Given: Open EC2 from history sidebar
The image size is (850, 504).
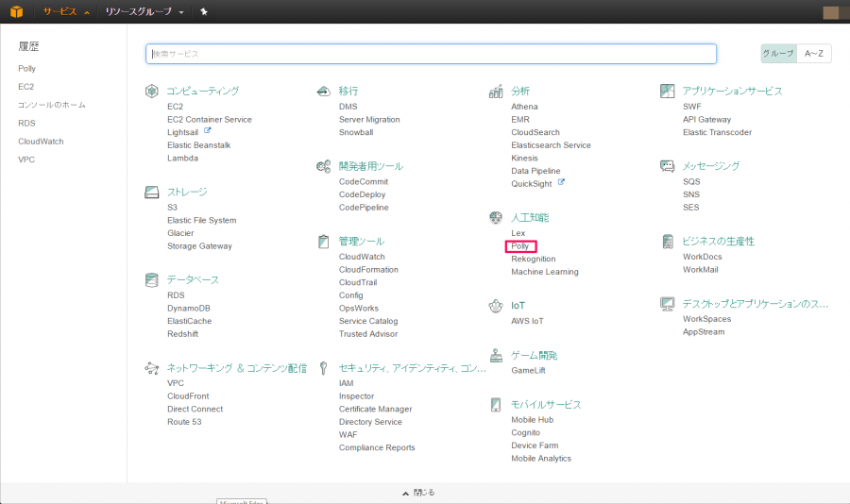Looking at the screenshot, I should click(26, 87).
